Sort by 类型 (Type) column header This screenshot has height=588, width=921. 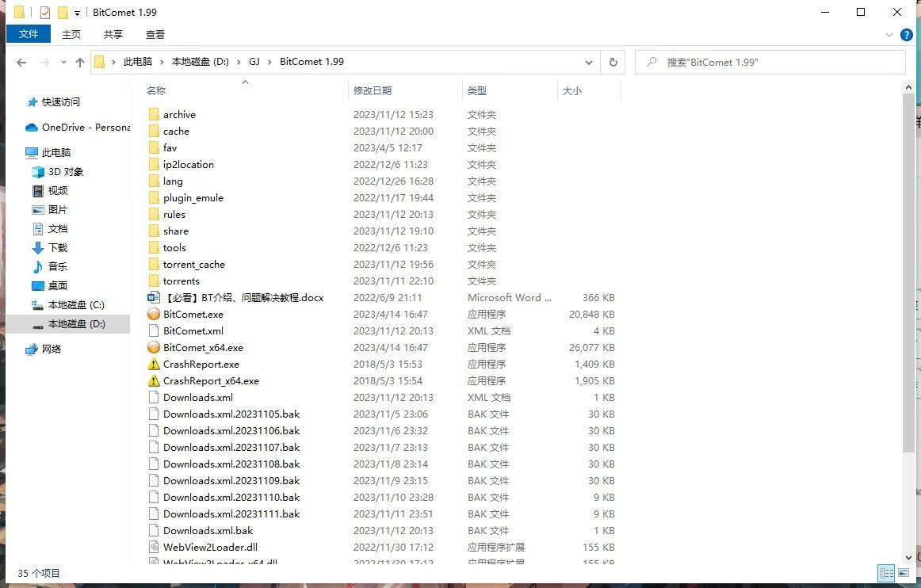(x=510, y=91)
